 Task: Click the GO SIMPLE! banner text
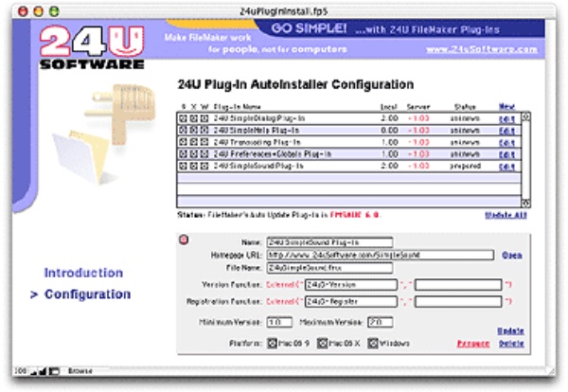tap(309, 28)
